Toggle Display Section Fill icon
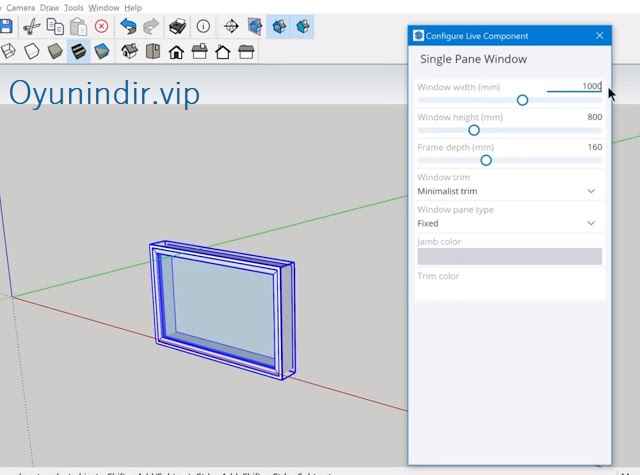The width and height of the screenshot is (640, 475). [303, 27]
